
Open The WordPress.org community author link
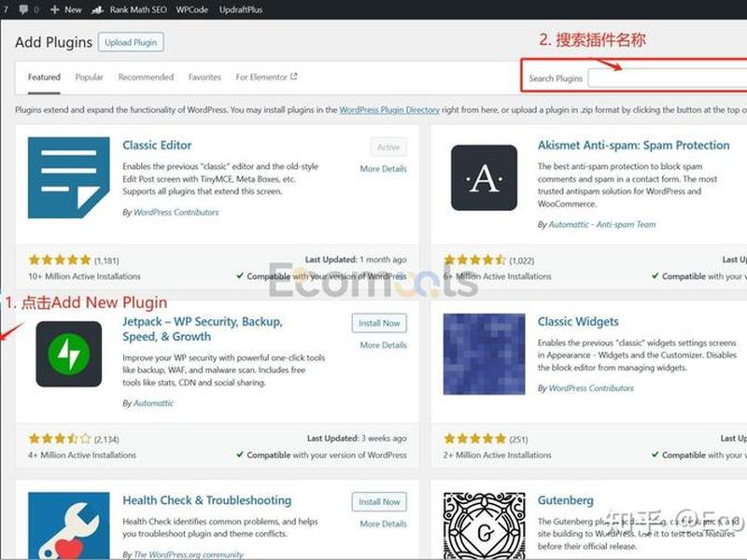tap(189, 554)
